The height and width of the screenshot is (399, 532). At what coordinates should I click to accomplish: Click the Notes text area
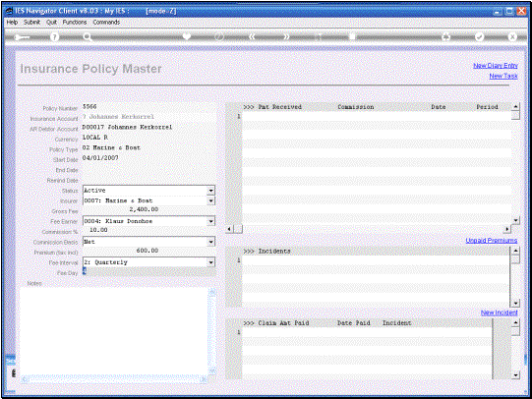click(x=113, y=331)
